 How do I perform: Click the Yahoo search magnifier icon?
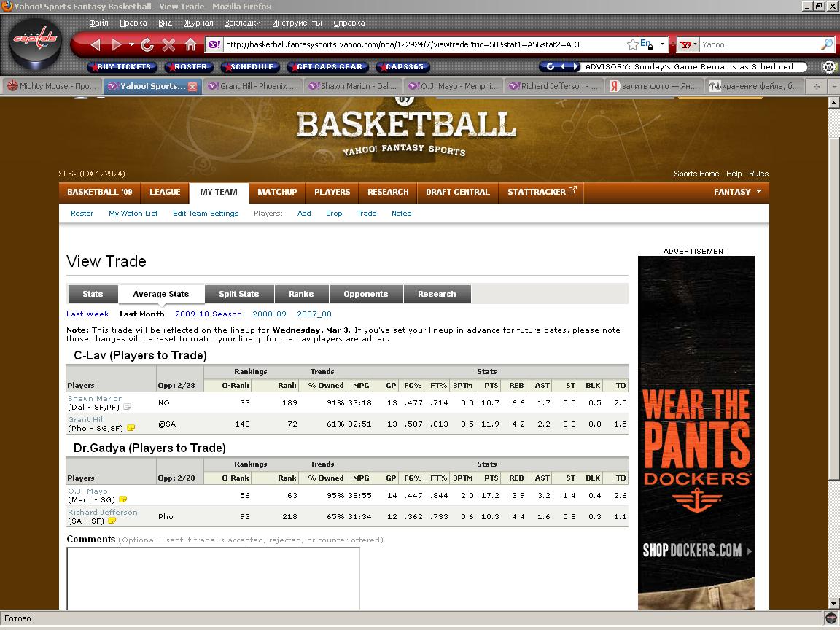click(x=827, y=44)
